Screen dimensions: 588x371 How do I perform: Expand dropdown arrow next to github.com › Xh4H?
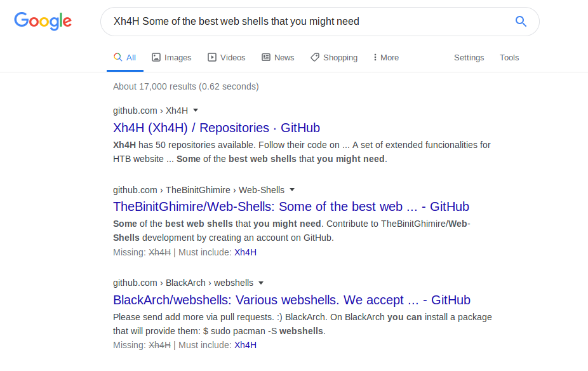point(196,111)
